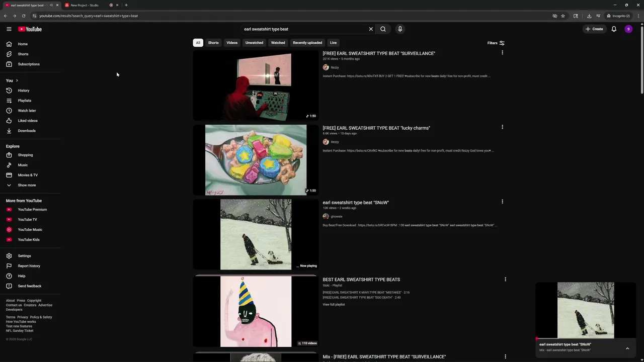644x362 pixels.
Task: Select the Shorts filter chip
Action: coord(213,43)
